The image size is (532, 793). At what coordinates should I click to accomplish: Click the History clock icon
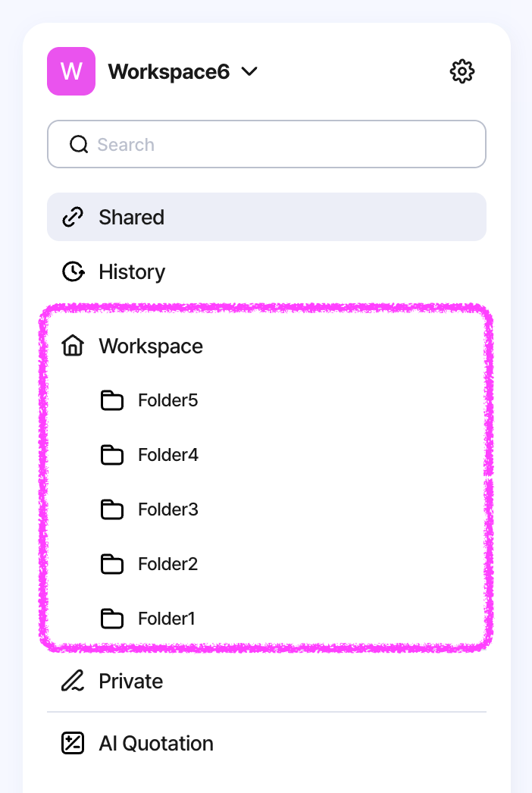pyautogui.click(x=73, y=271)
